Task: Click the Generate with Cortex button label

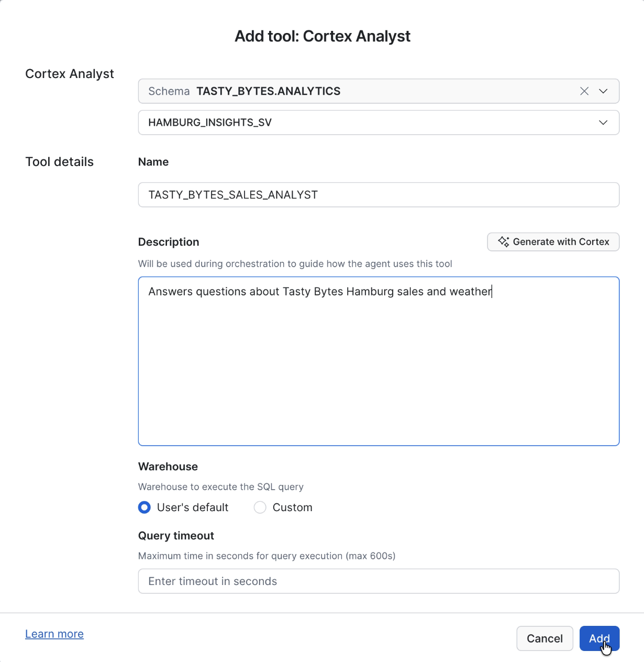Action: click(561, 241)
